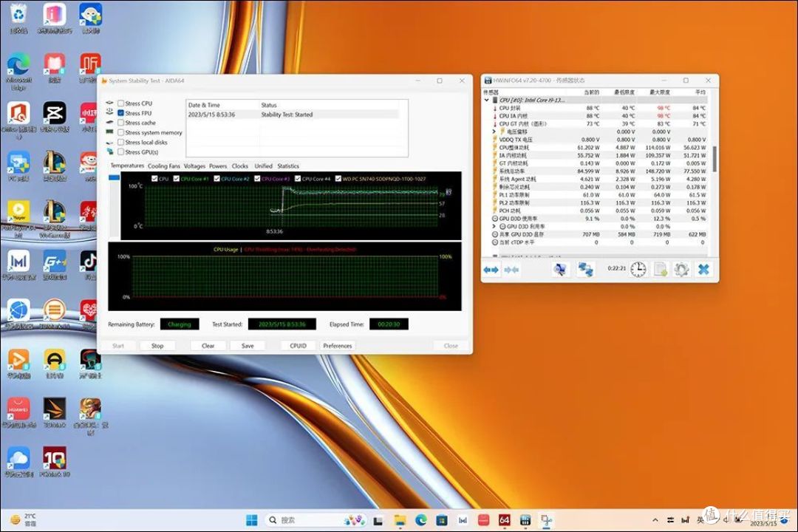Show hidden tray icons chevron
798x532 pixels.
(x=655, y=519)
